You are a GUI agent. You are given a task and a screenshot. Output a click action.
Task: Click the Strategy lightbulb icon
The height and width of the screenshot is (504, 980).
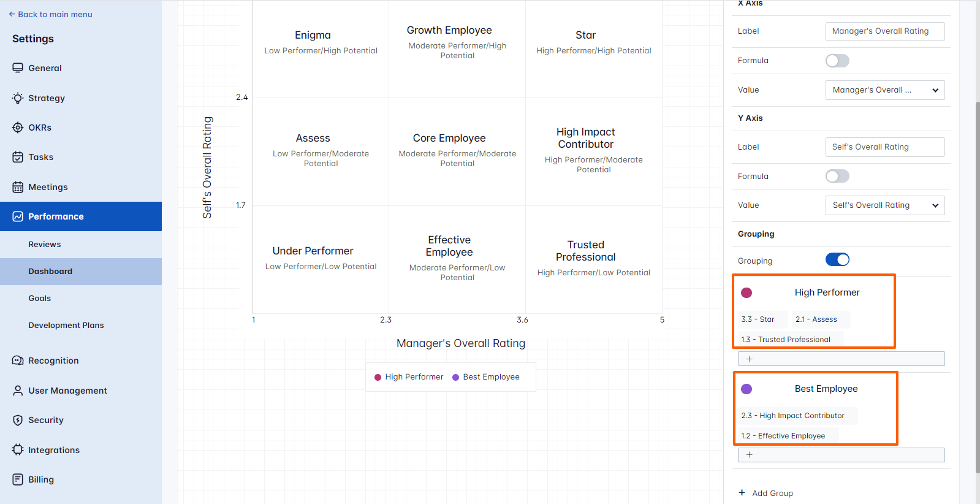(x=18, y=98)
